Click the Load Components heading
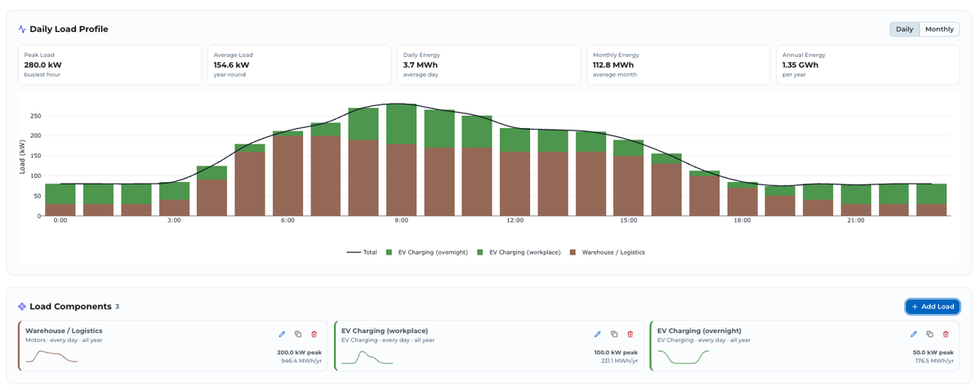980x390 pixels. pos(70,307)
